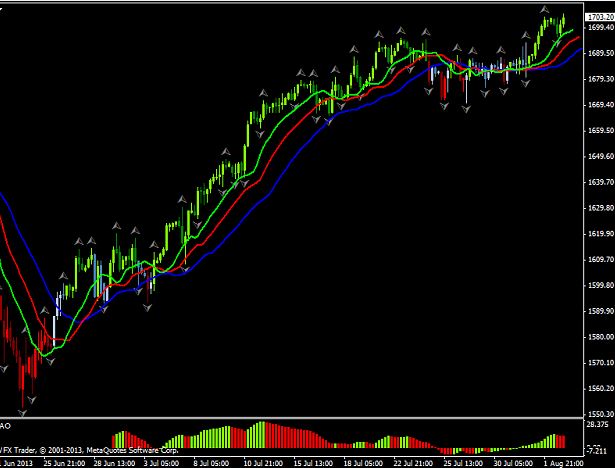Click the 8 Jul 05:00 date label
Viewport: 615px width, 468px height.
(x=211, y=463)
